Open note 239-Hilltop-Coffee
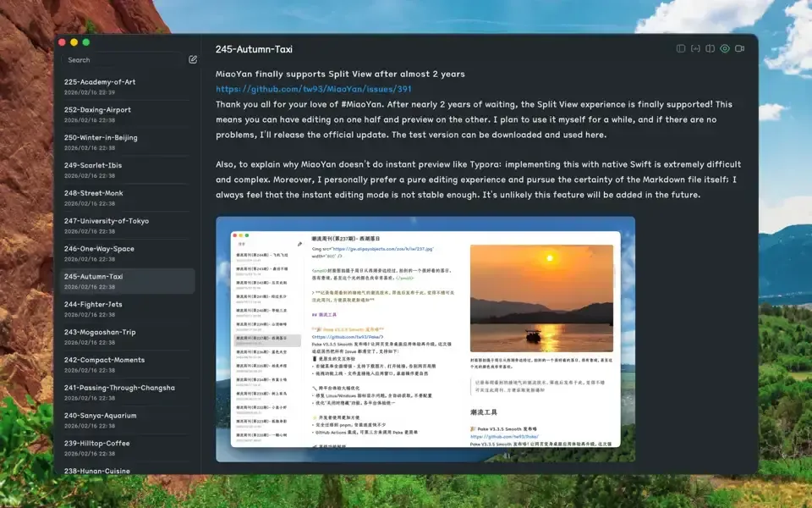This screenshot has height=508, width=812. (x=128, y=448)
